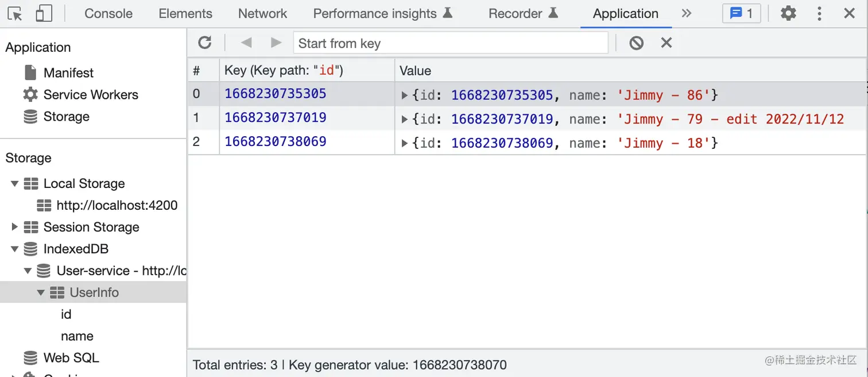The height and width of the screenshot is (377, 868).
Task: Click the Session Storage table icon
Action: 31,227
